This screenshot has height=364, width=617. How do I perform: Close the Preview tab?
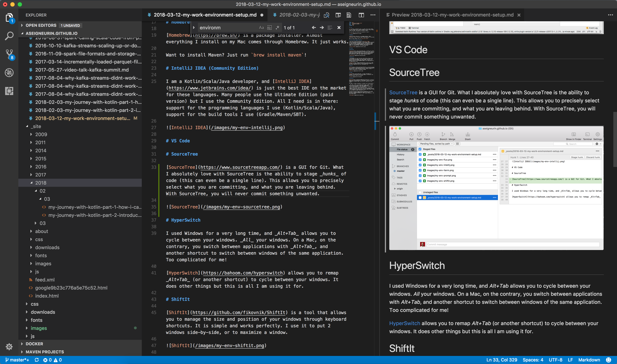tap(519, 15)
